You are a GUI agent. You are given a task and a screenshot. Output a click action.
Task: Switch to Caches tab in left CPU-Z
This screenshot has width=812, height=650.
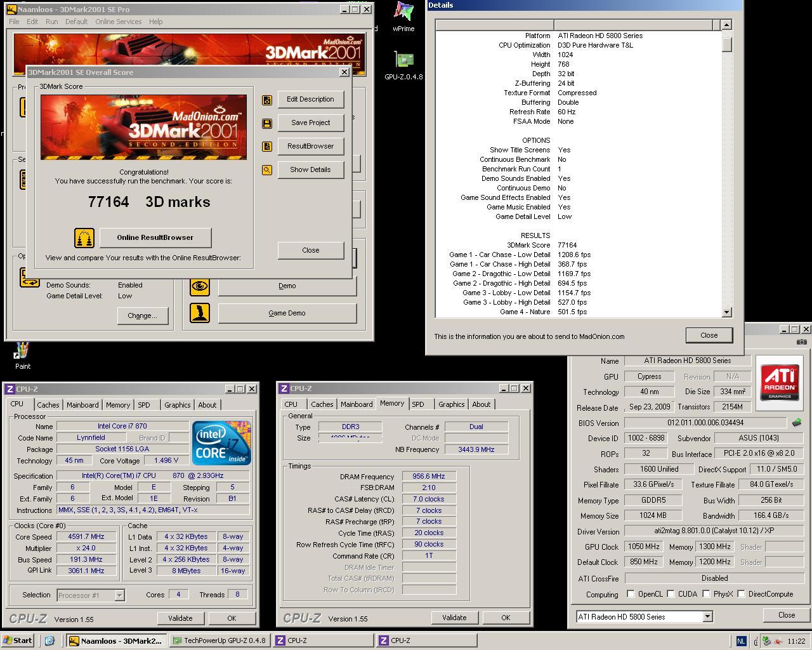point(48,405)
